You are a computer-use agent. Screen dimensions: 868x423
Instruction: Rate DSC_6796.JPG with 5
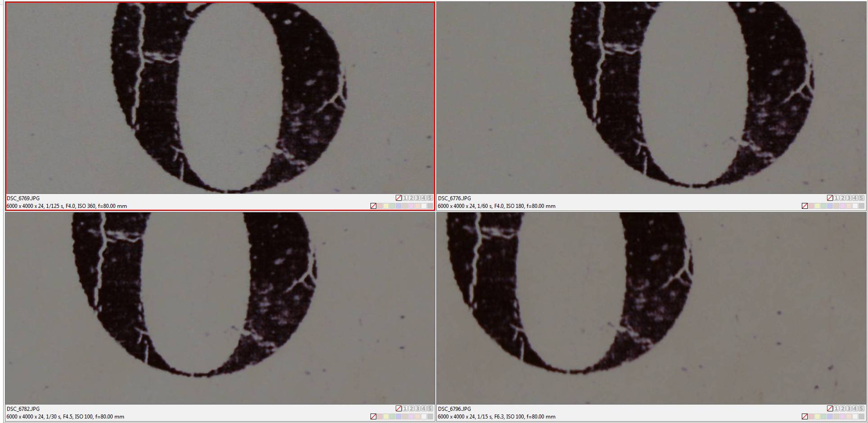coord(862,409)
